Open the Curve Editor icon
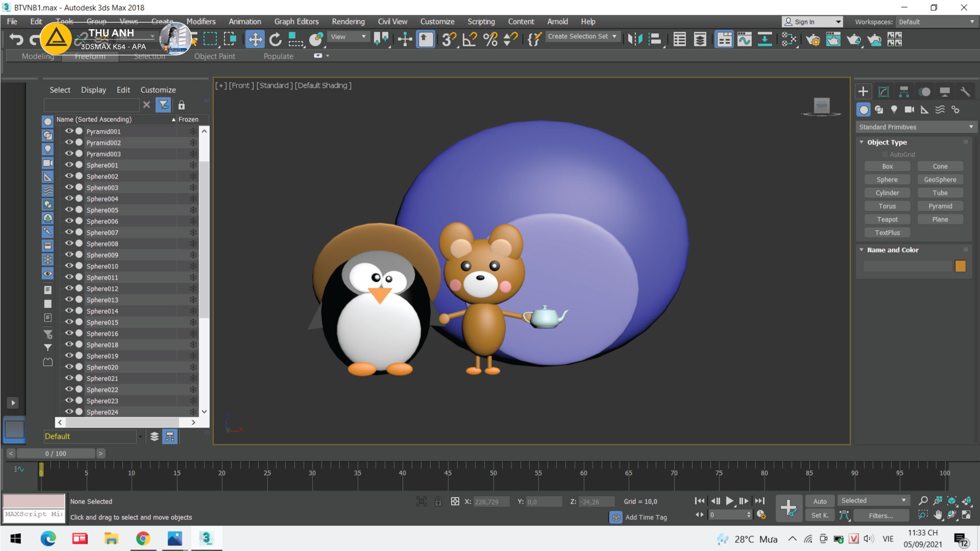980x551 pixels. 744,39
